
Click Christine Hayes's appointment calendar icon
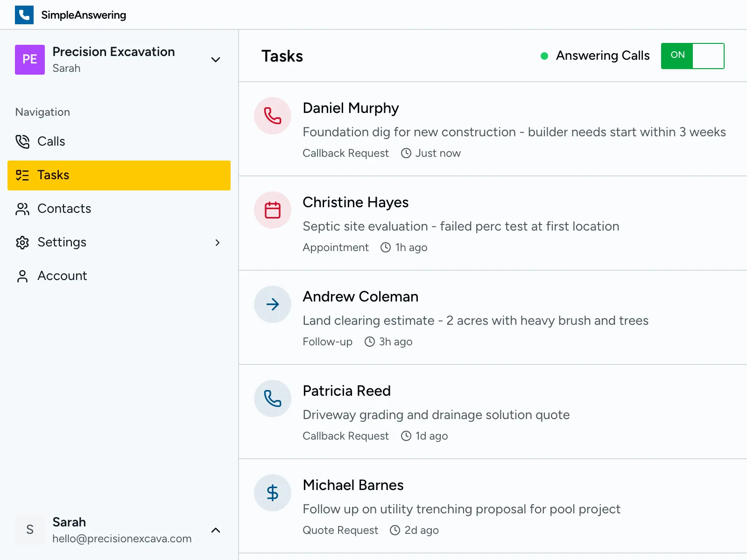point(272,210)
